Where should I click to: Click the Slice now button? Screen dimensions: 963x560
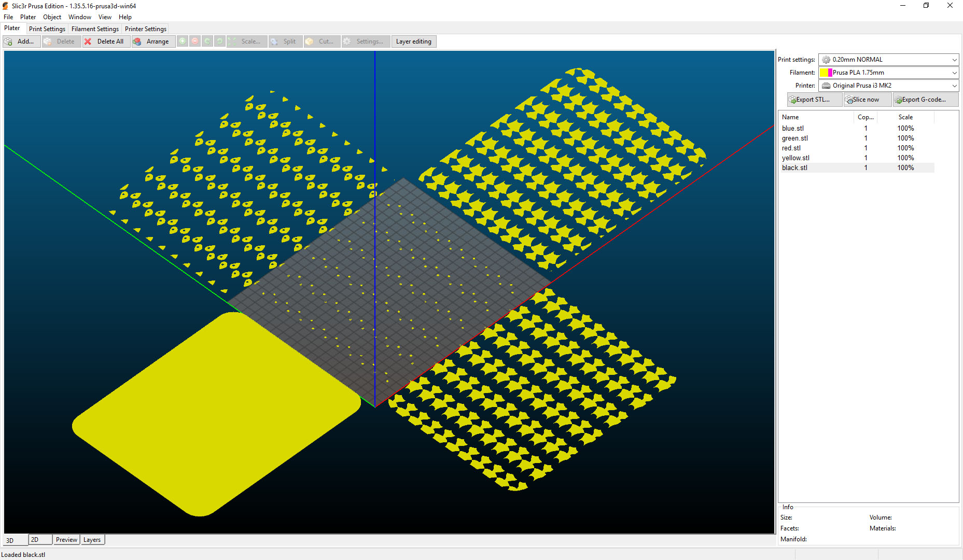pos(867,99)
